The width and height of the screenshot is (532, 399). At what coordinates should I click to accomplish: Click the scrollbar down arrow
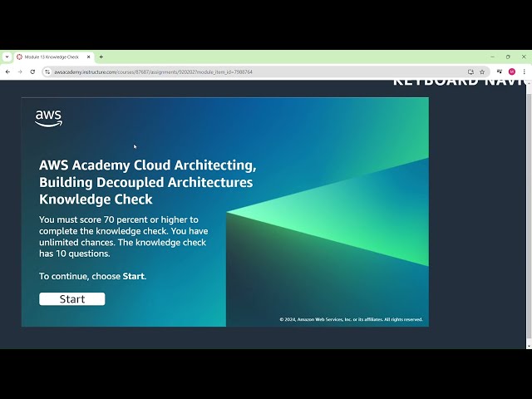529,346
